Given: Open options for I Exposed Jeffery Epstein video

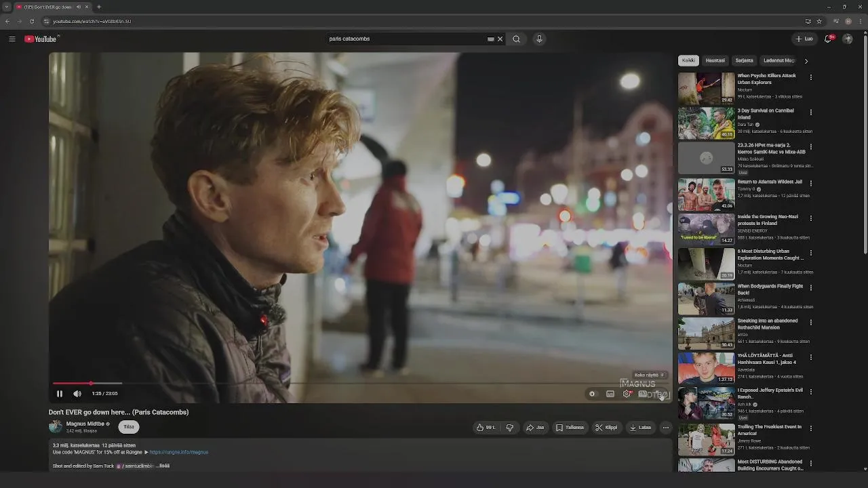Looking at the screenshot, I should (811, 392).
